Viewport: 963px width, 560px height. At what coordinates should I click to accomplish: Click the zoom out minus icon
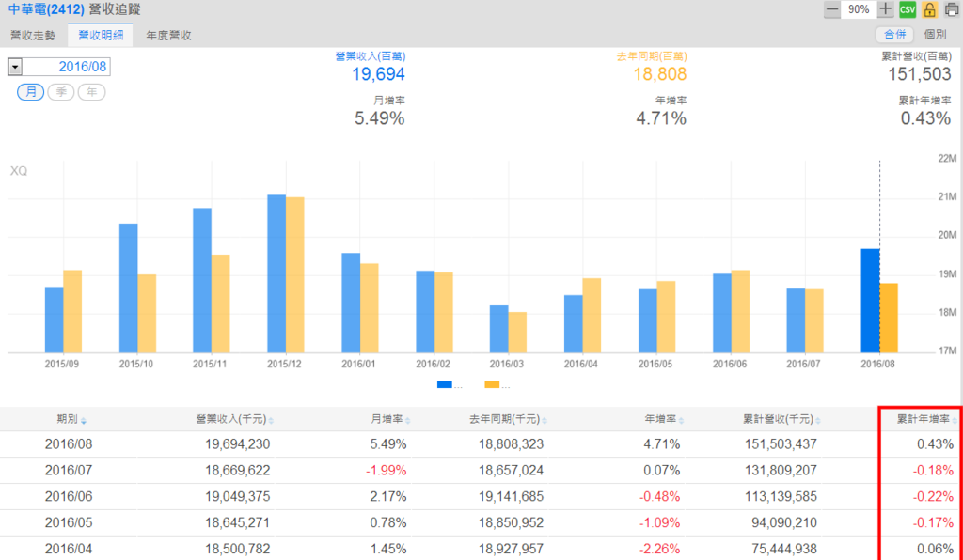point(831,9)
